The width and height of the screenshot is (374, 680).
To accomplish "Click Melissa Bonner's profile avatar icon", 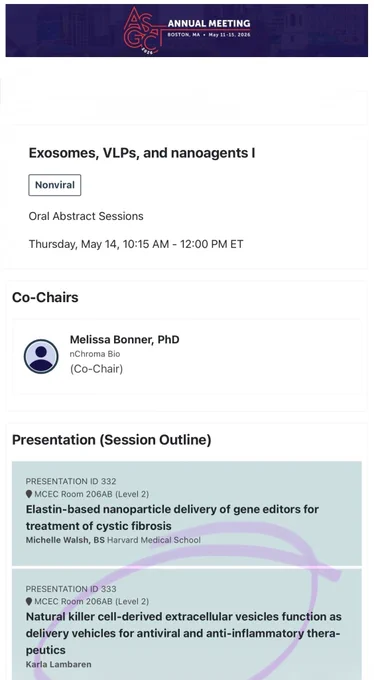I will (x=41, y=356).
